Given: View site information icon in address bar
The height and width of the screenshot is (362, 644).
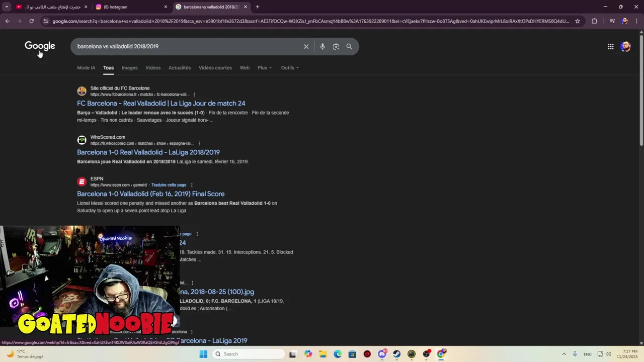Looking at the screenshot, I should pyautogui.click(x=46, y=21).
